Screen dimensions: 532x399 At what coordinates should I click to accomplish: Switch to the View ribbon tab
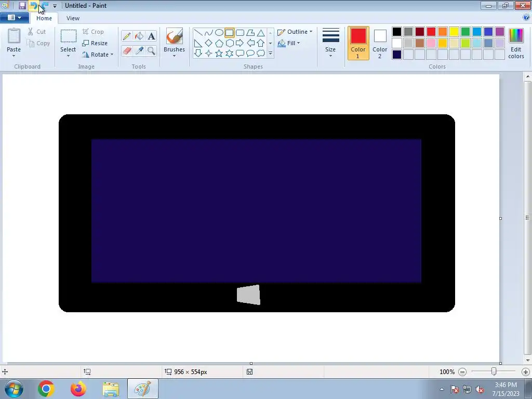point(73,18)
